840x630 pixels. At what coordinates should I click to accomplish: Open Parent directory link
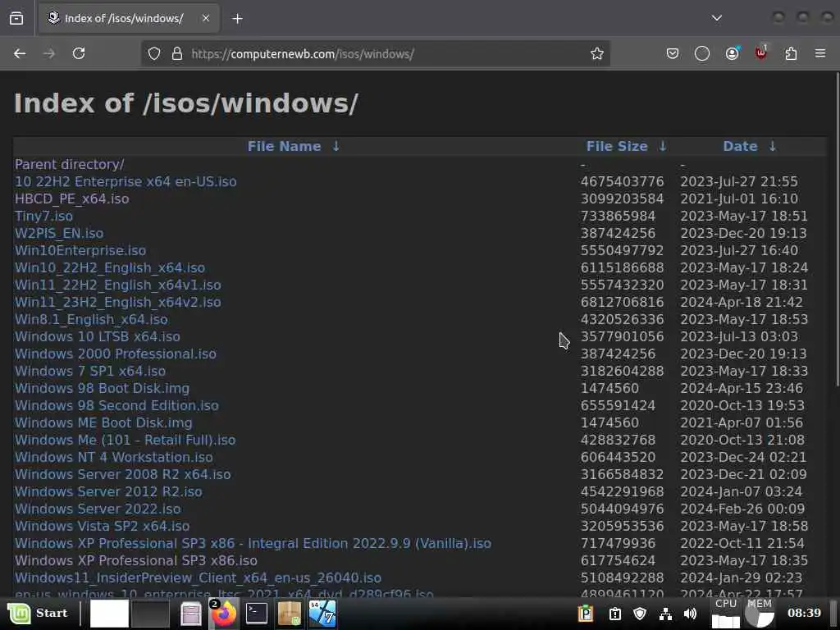70,164
